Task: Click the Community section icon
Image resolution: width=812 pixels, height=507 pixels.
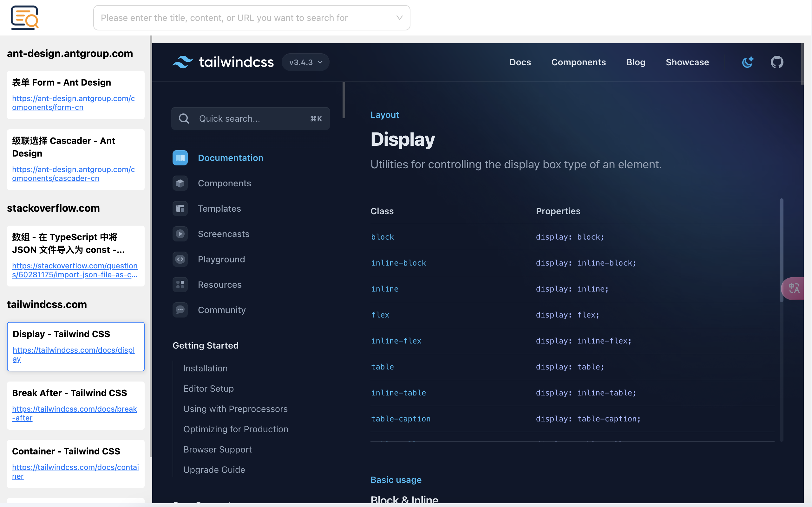Action: 180,310
